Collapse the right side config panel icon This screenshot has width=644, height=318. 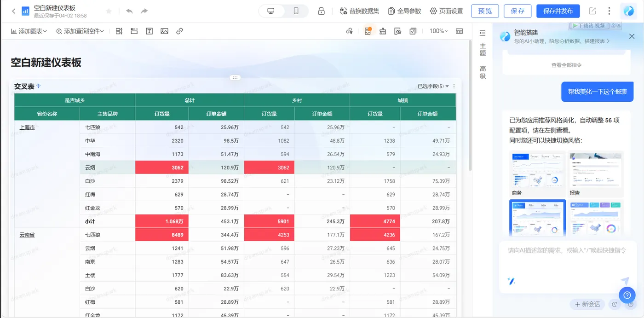(x=483, y=33)
